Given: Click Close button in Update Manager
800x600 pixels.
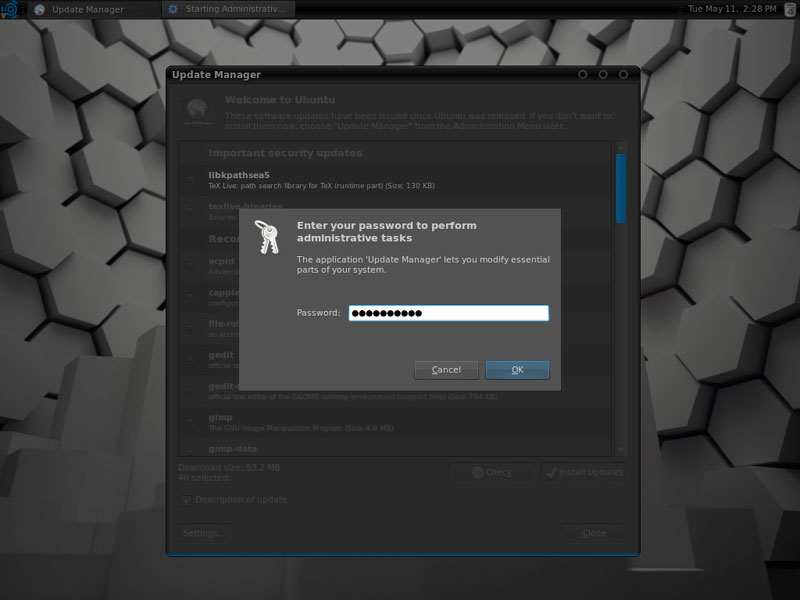Looking at the screenshot, I should [594, 533].
